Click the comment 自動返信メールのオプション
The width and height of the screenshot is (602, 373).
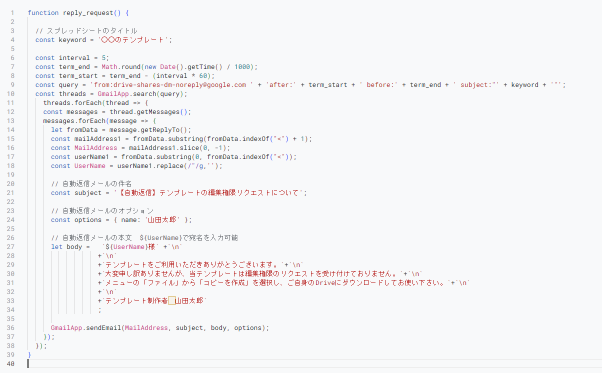102,211
